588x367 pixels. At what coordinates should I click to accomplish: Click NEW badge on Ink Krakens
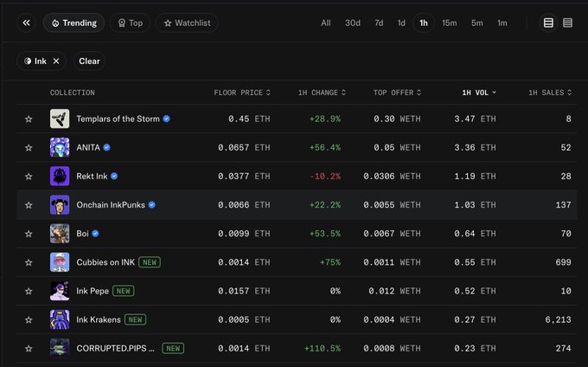(x=136, y=319)
